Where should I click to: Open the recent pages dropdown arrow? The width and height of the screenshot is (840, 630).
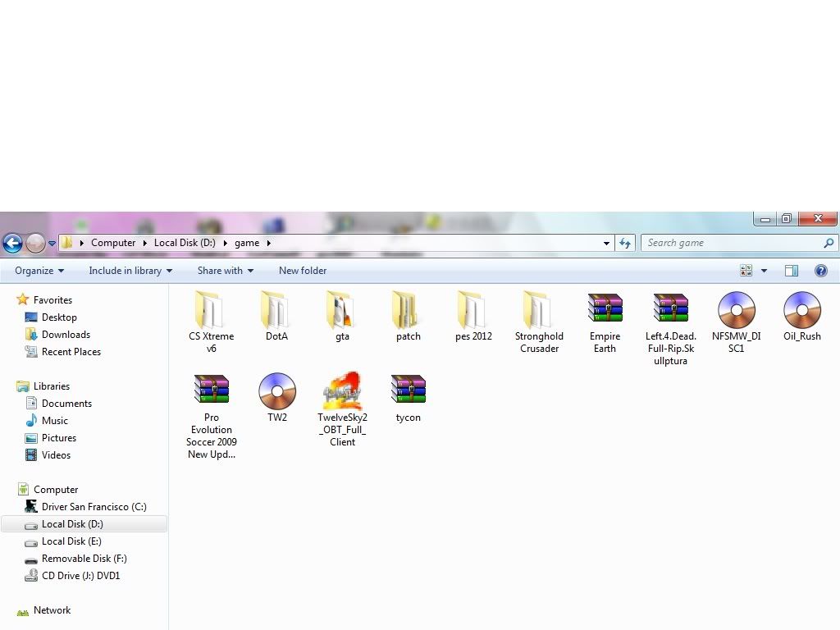[x=52, y=243]
